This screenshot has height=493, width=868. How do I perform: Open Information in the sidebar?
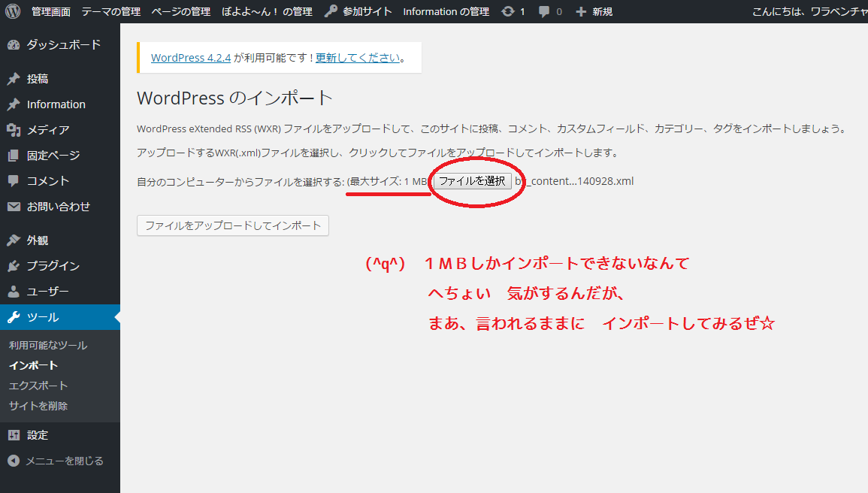56,104
